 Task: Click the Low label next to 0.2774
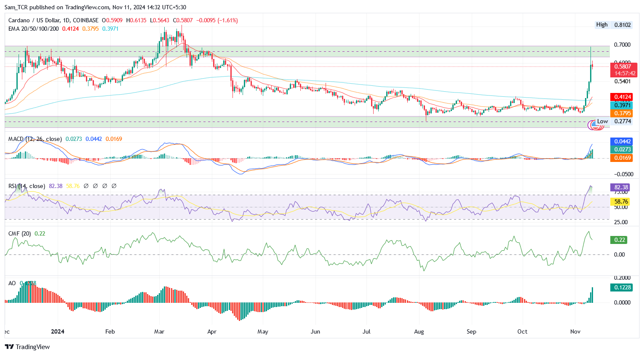point(602,121)
